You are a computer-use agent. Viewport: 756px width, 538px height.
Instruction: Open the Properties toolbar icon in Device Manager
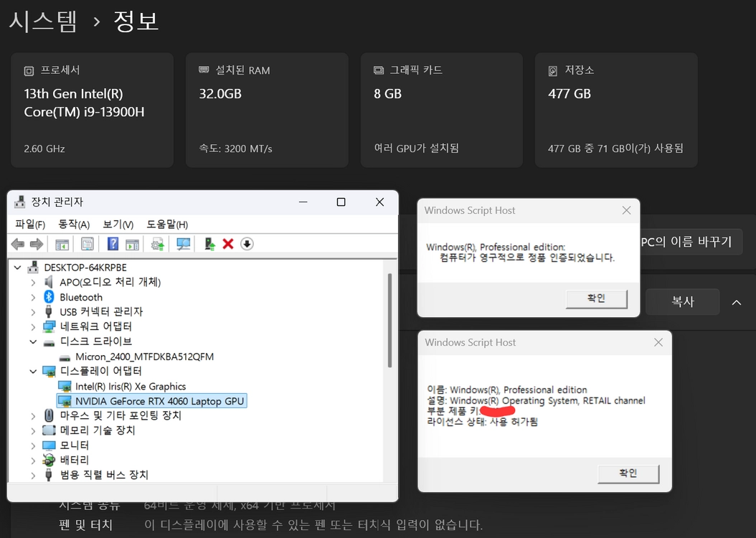[88, 244]
